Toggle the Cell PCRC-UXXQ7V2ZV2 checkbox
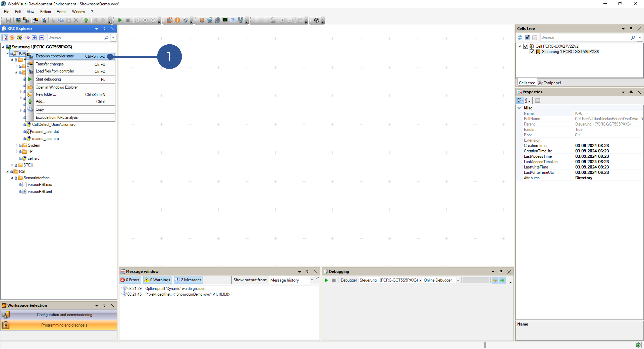The height and width of the screenshot is (349, 644). coord(525,46)
